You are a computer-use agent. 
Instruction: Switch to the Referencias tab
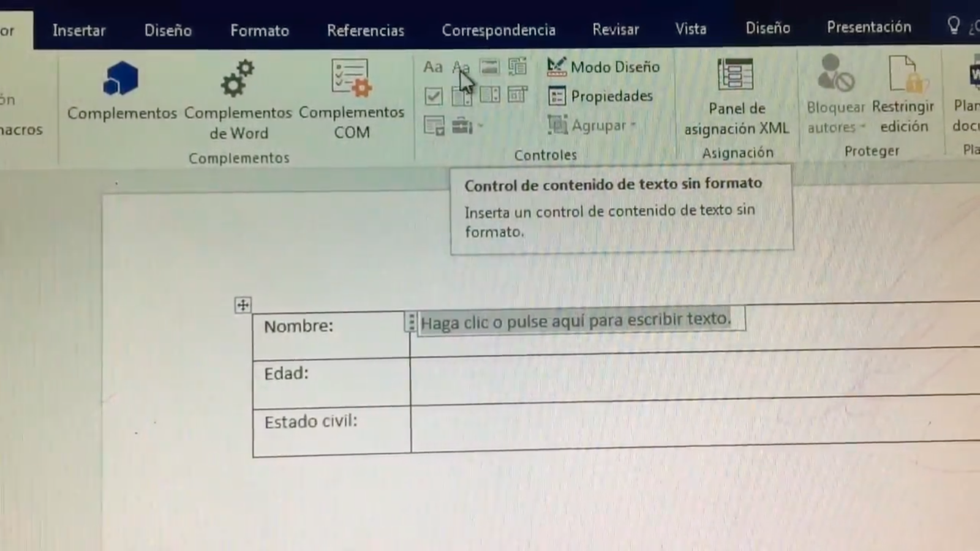tap(365, 30)
